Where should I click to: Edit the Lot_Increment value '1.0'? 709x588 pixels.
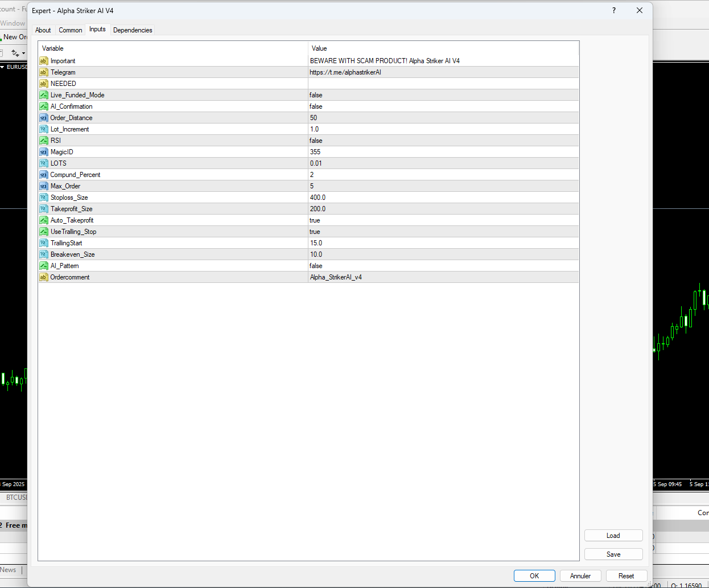click(x=443, y=129)
